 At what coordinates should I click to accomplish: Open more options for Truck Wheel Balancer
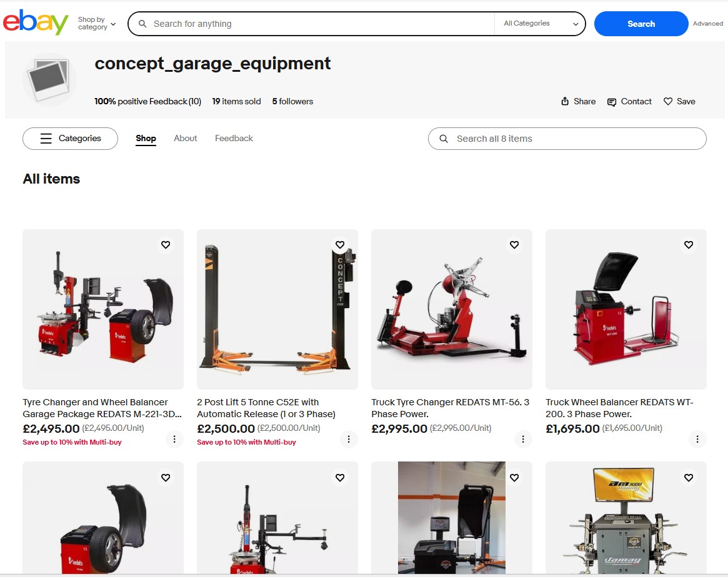coord(697,439)
